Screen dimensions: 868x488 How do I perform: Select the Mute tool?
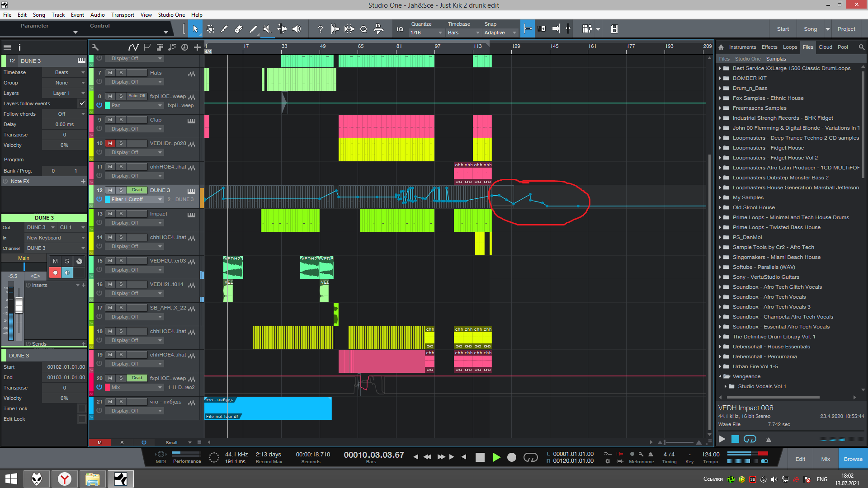click(x=268, y=29)
